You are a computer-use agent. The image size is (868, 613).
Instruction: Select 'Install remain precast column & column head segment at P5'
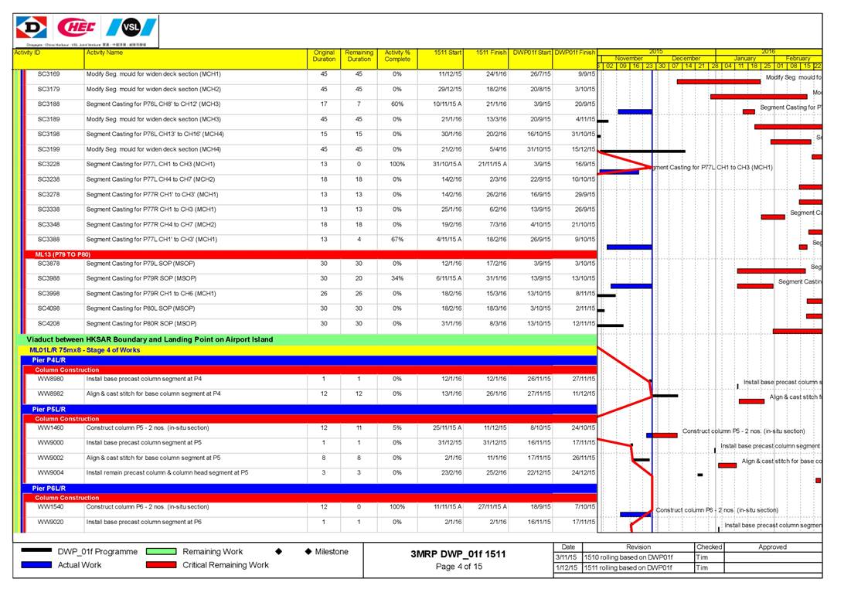tap(167, 473)
